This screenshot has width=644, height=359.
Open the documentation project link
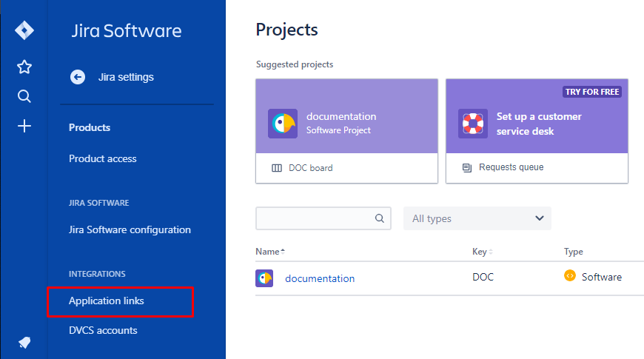320,278
